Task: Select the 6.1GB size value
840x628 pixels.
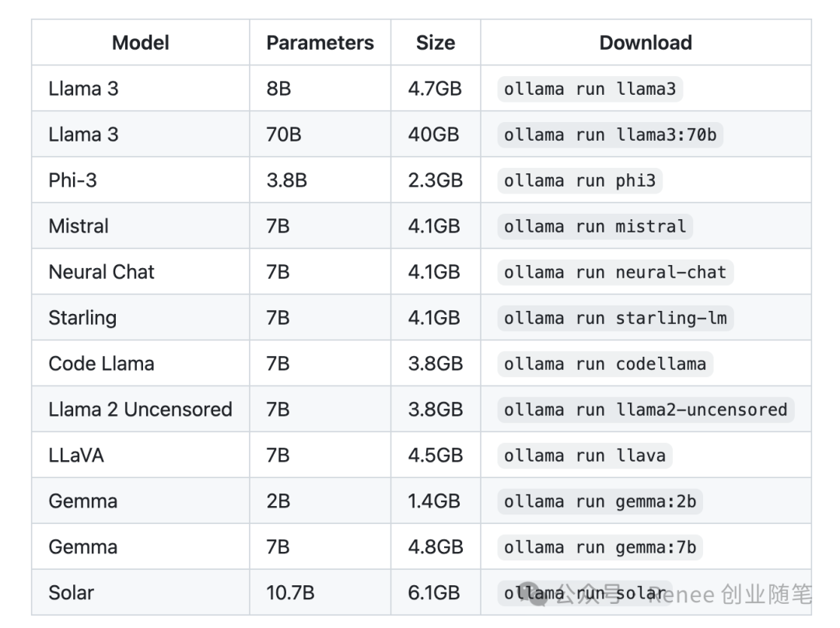Action: pos(434,593)
